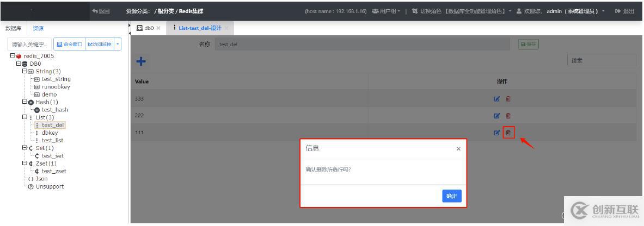Edit the row with value 333
Screen dimensions: 644x226
pos(496,99)
